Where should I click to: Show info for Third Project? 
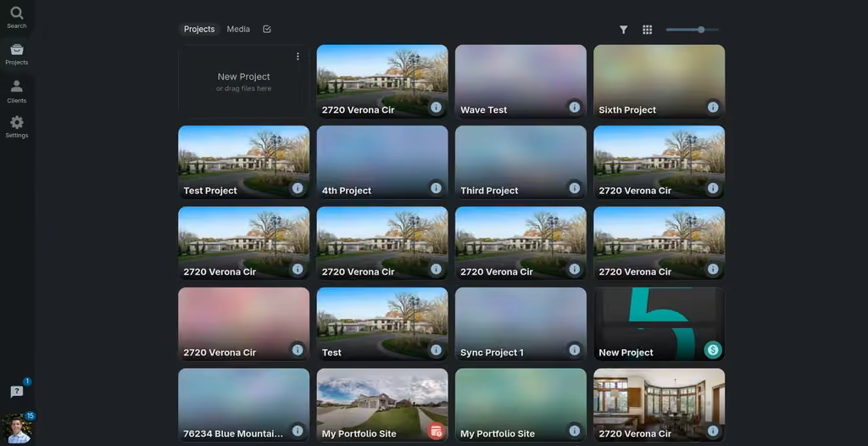coord(575,188)
